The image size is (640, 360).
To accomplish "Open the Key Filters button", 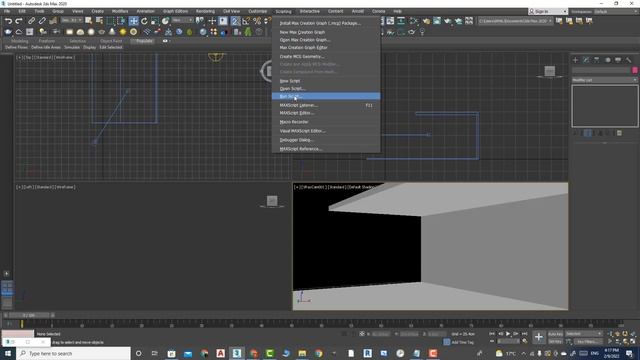I will pos(588,341).
